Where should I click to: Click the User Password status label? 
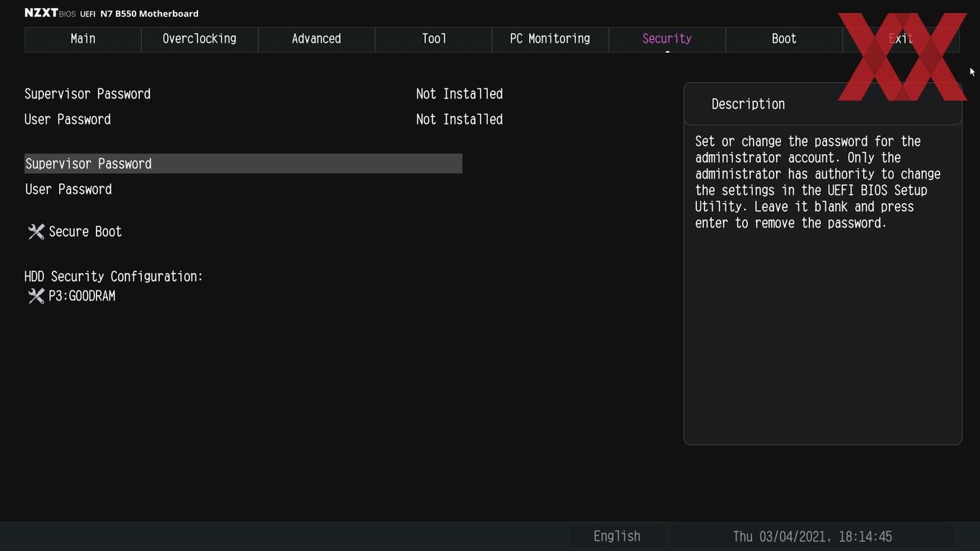coord(68,120)
